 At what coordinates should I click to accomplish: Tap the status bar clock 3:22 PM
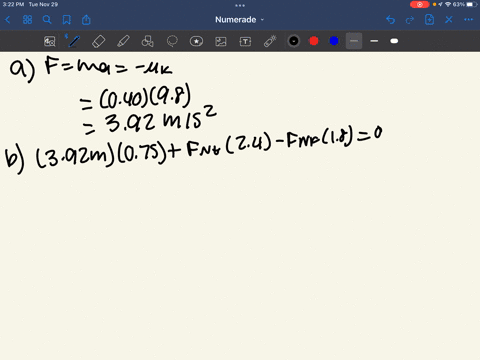[x=13, y=4]
